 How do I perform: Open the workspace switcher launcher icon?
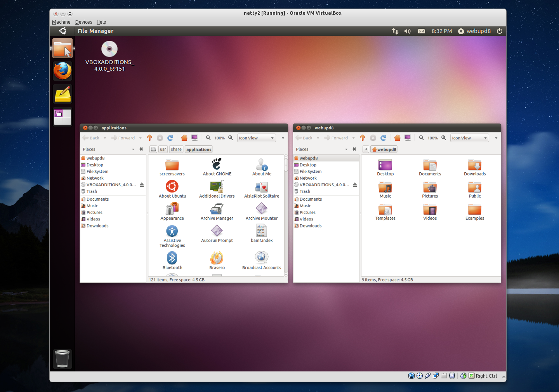pos(62,117)
